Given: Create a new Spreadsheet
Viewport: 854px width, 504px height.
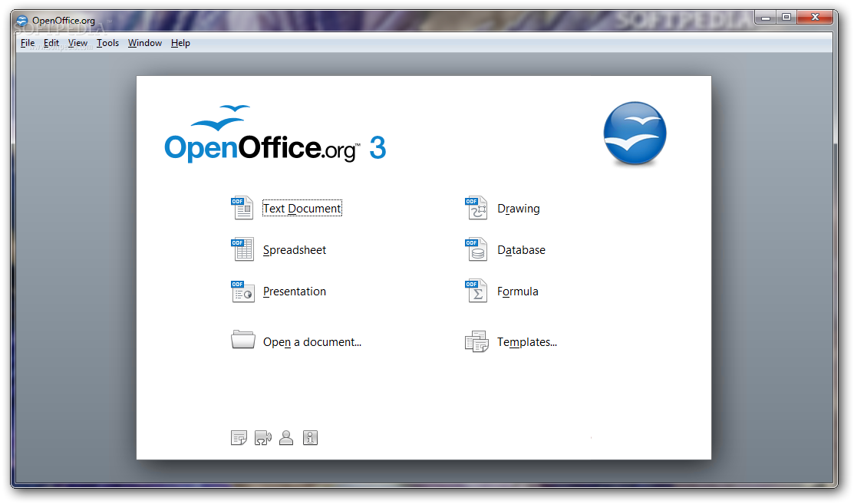Looking at the screenshot, I should (x=295, y=250).
